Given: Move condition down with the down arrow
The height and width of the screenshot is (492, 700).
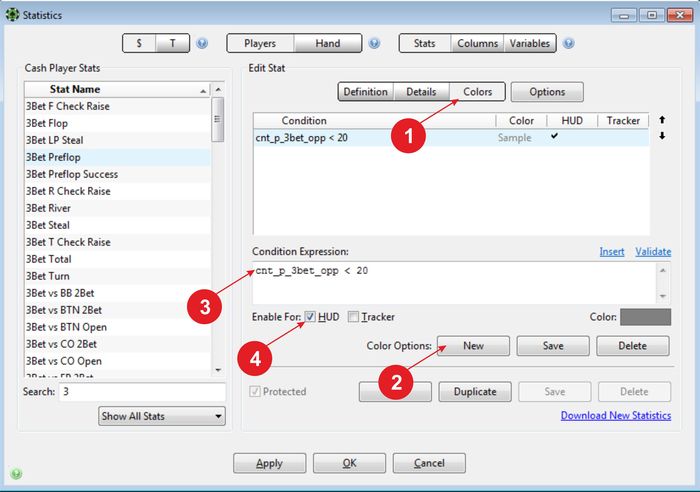Looking at the screenshot, I should [x=662, y=136].
